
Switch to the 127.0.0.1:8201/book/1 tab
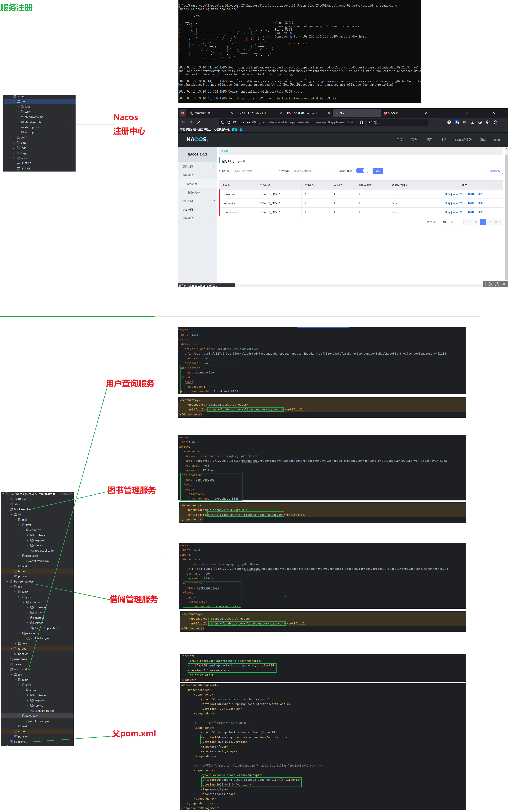[252, 113]
